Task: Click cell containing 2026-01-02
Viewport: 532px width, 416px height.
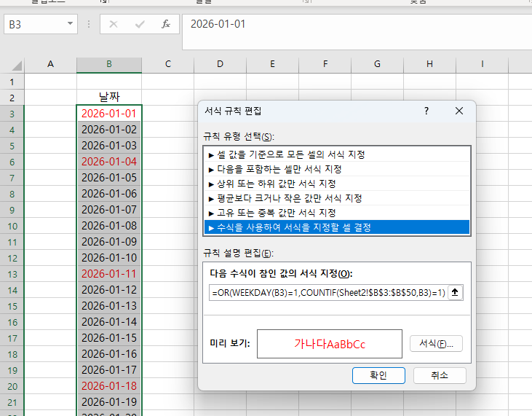Action: pos(109,130)
